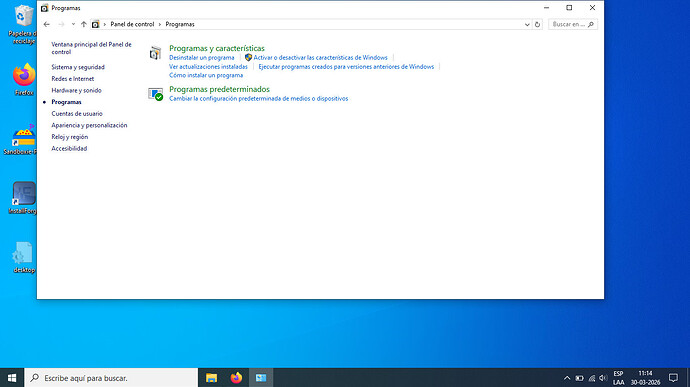Viewport: 690px width, 387px height.
Task: Open the notification center icon
Action: click(x=673, y=378)
